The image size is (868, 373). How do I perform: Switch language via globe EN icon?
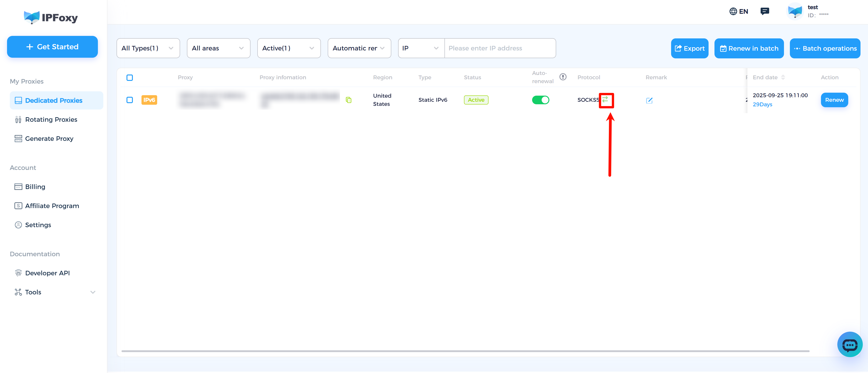point(739,11)
